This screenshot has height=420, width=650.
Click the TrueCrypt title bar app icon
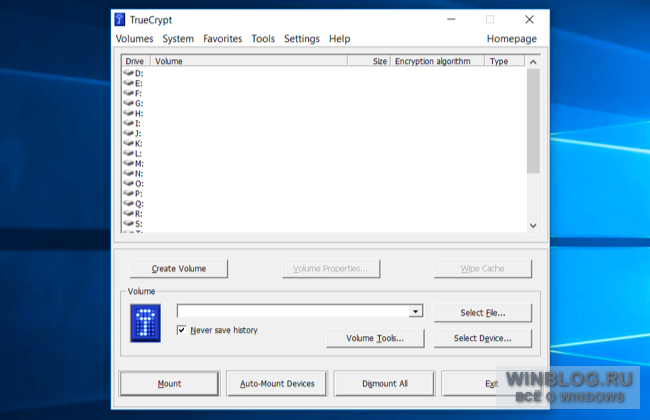coord(120,19)
